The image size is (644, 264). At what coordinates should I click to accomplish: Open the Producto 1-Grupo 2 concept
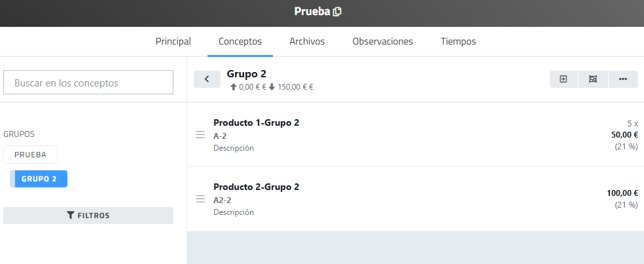256,123
